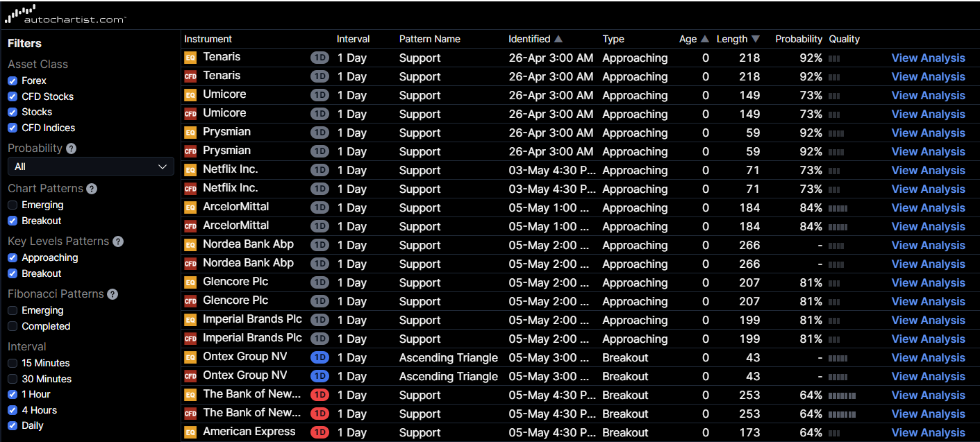This screenshot has height=442, width=980.
Task: Uncheck Approaching under Key Levels Patterns
Action: click(13, 257)
